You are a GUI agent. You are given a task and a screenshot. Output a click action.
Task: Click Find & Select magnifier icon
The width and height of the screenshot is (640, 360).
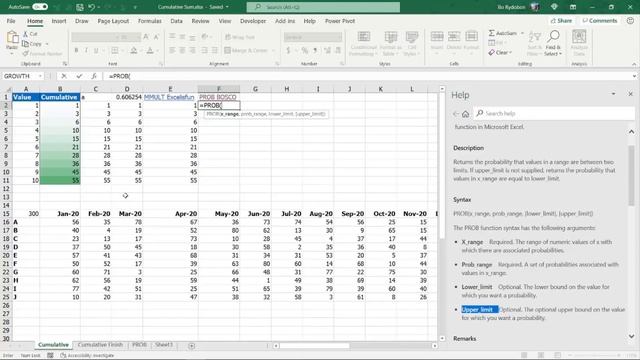pyautogui.click(x=553, y=37)
